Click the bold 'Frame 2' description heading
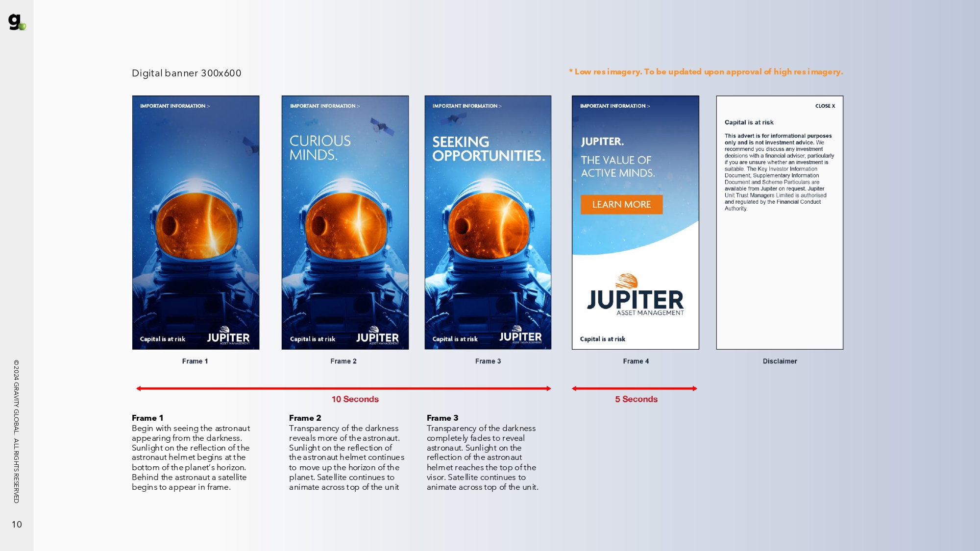 pyautogui.click(x=305, y=418)
